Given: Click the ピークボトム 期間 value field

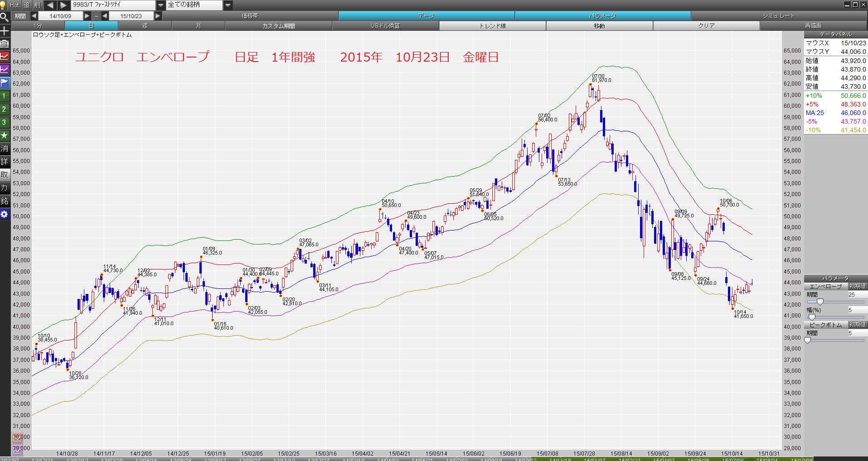Looking at the screenshot, I should (x=857, y=333).
